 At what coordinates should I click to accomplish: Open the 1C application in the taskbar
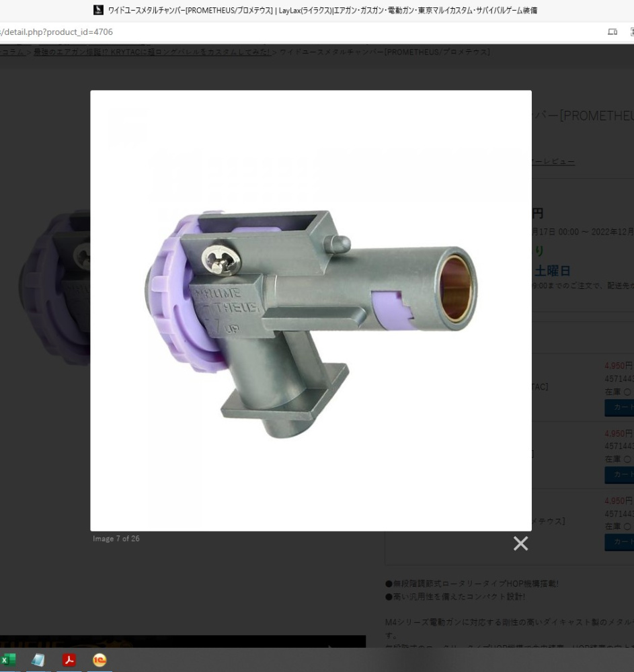click(100, 660)
